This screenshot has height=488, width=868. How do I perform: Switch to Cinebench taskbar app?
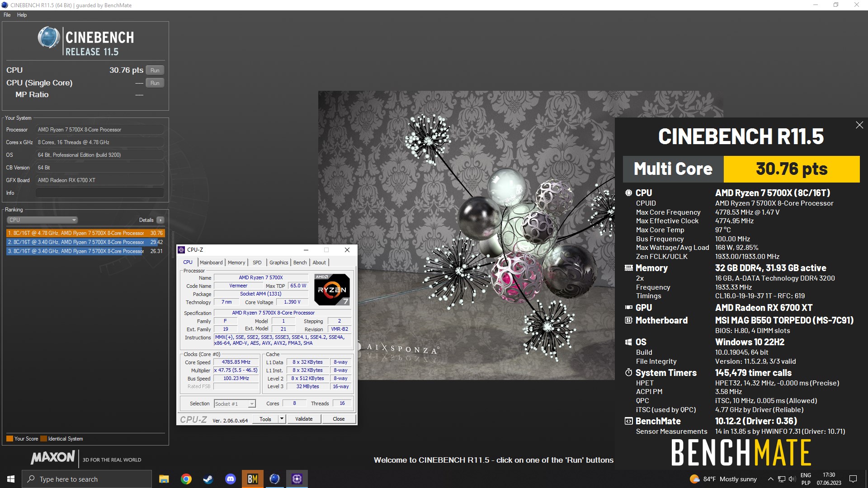point(274,479)
